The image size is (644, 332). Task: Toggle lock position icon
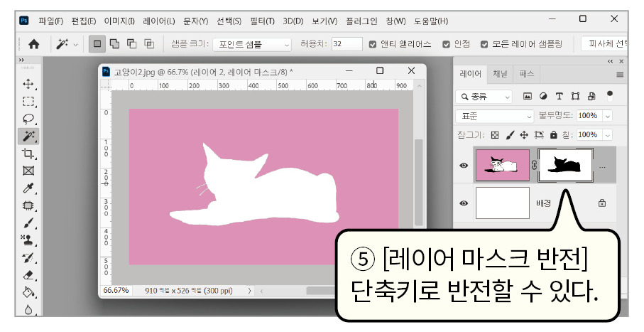pos(524,135)
